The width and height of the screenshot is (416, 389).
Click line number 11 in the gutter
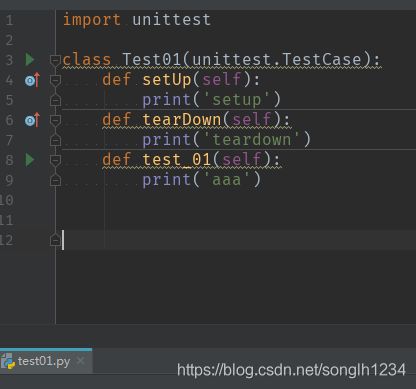point(6,220)
